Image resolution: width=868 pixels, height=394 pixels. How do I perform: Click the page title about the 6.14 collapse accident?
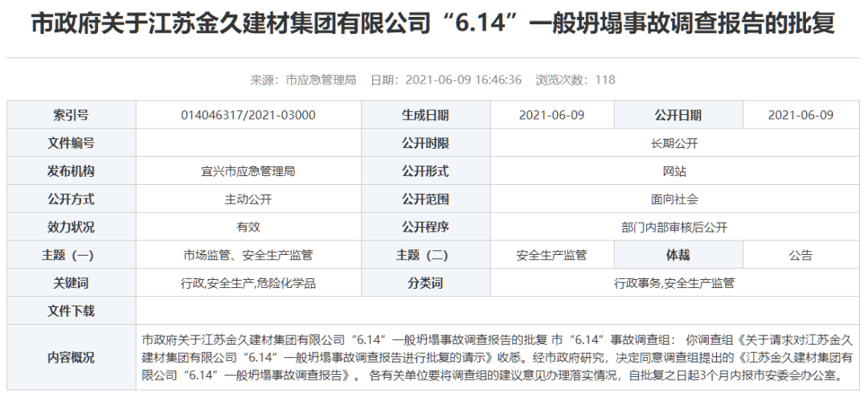coord(433,24)
